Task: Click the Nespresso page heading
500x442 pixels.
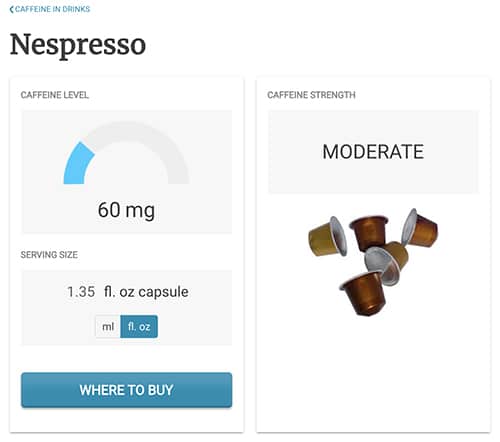Action: tap(78, 45)
